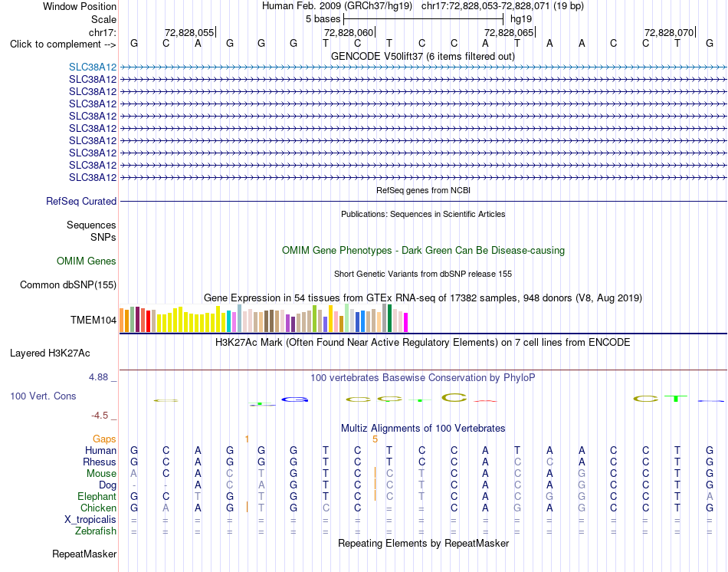Click the magenta bar in TMEM104 GTEx chart
Viewport: 728px width, 572px height.
click(405, 323)
